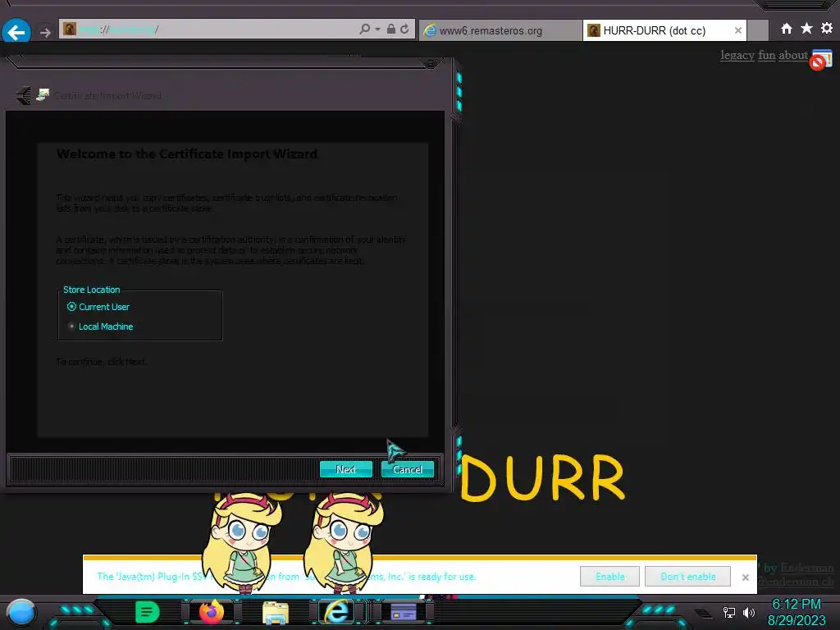
Task: Select the Current User store location
Action: pos(98,307)
